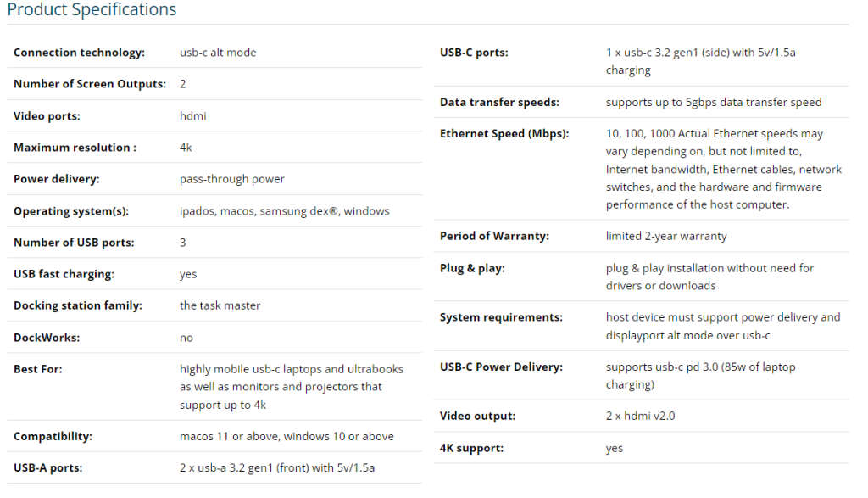
Task: Click the 'Operating system(s):' label
Action: 71,211
